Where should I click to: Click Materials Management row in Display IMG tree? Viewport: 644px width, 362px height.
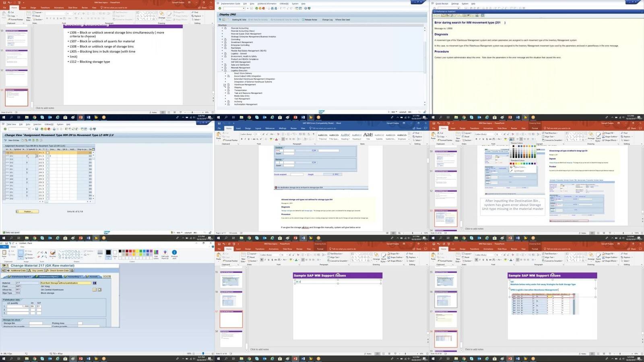pyautogui.click(x=241, y=68)
